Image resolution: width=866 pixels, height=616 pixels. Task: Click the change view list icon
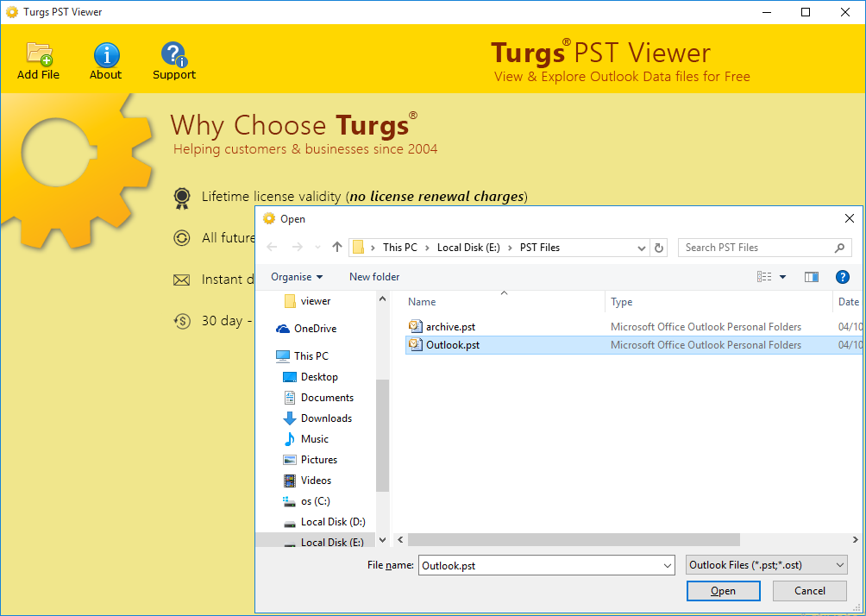(x=764, y=277)
